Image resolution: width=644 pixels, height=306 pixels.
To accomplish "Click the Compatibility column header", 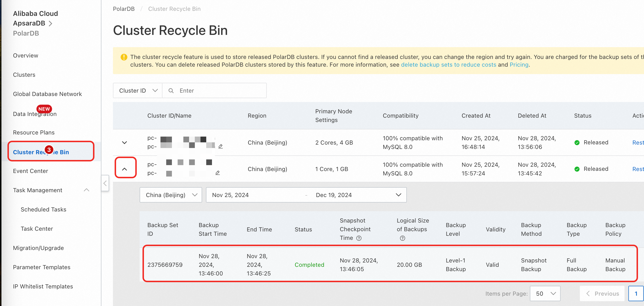I will tap(401, 116).
